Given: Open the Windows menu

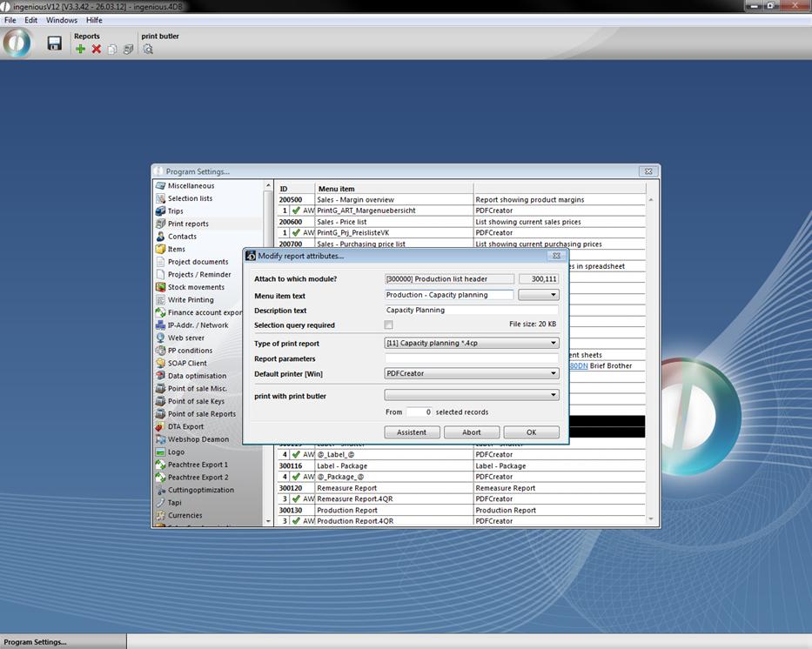Looking at the screenshot, I should point(61,20).
